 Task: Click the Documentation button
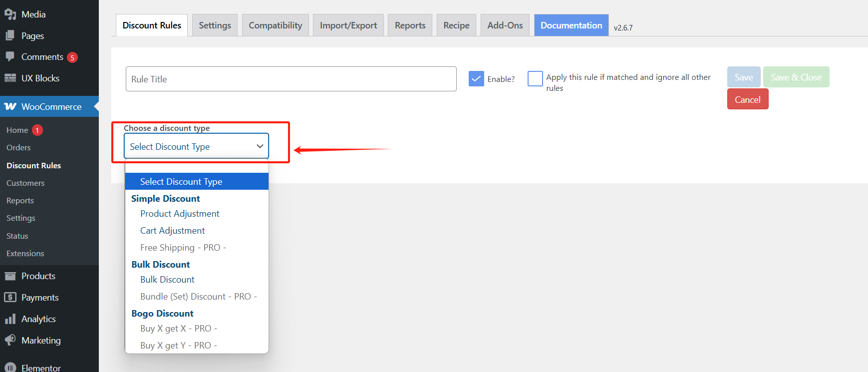571,25
